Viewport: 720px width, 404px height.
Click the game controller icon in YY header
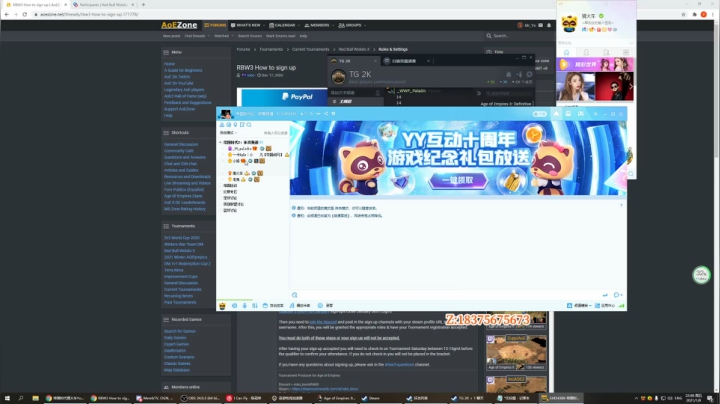pos(581,113)
